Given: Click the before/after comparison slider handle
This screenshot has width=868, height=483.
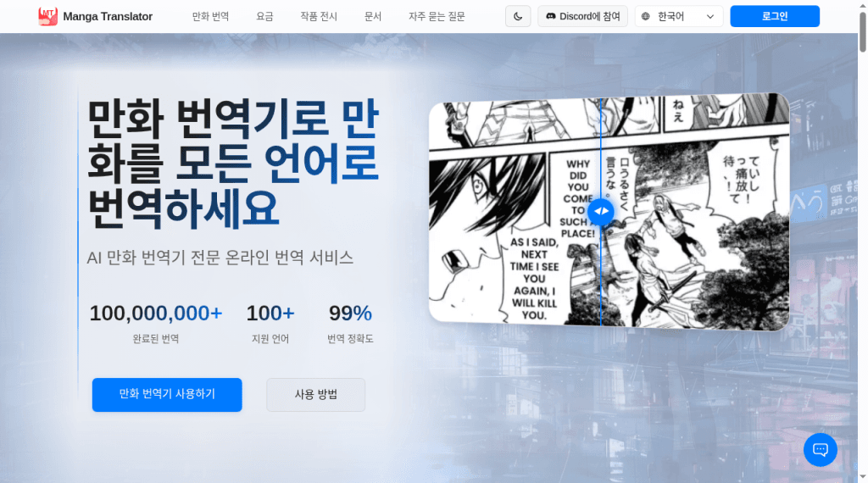Looking at the screenshot, I should 601,211.
